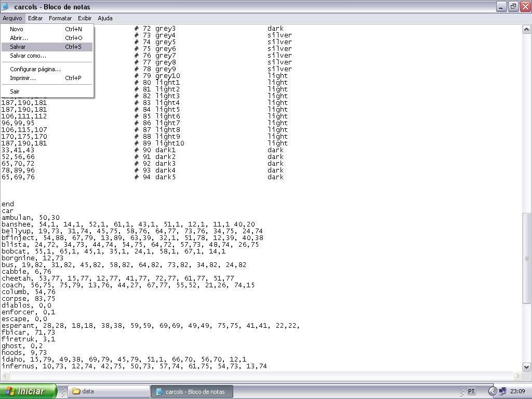Viewport: 532px width, 399px height.
Task: Click the word 'end'
Action: (8, 204)
